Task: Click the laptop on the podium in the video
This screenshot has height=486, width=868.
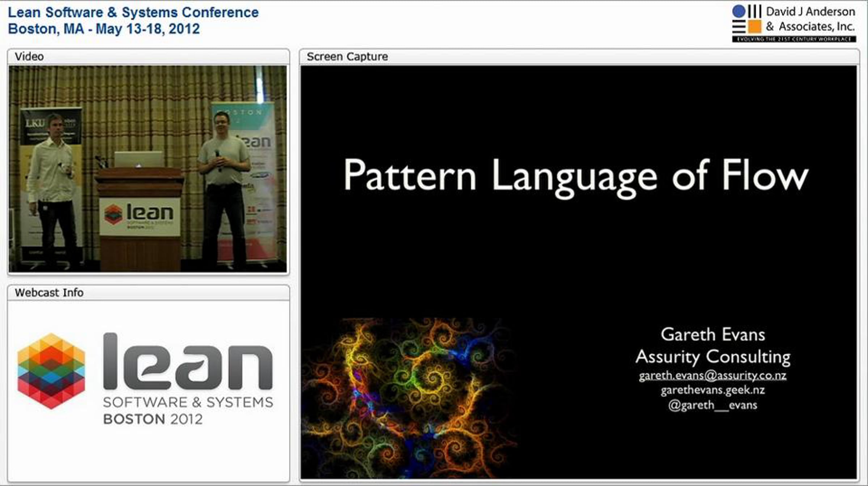Action: coord(139,159)
